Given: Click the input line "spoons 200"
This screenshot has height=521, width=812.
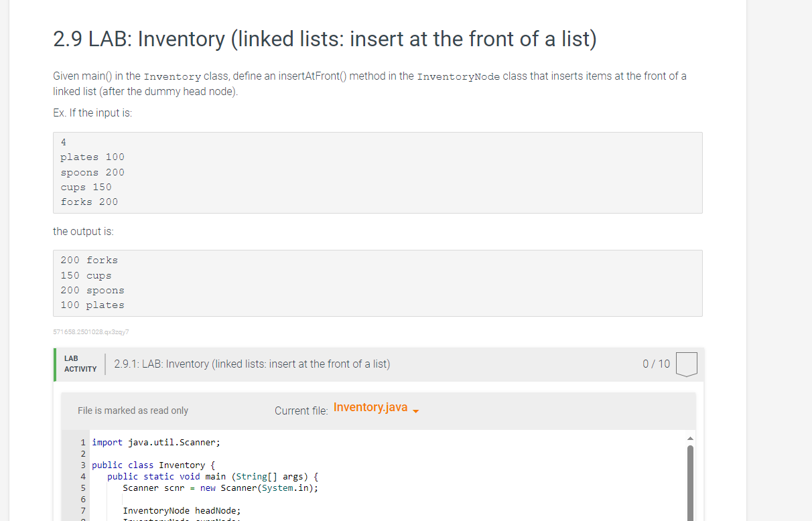Looking at the screenshot, I should tap(92, 172).
